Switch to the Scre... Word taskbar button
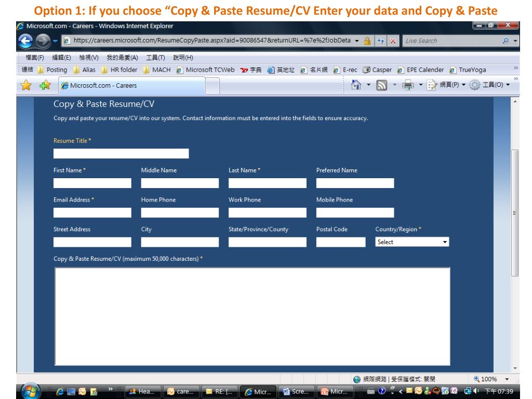532x399 pixels. (x=297, y=391)
